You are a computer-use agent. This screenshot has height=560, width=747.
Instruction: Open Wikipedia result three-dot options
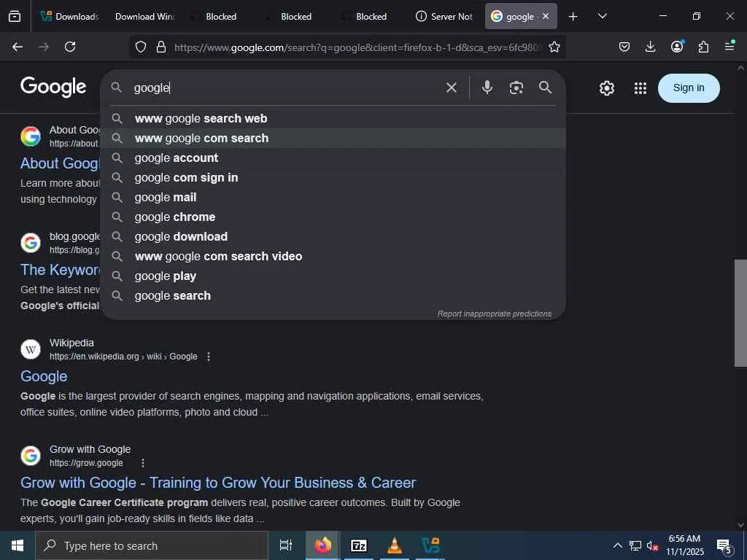(x=208, y=356)
